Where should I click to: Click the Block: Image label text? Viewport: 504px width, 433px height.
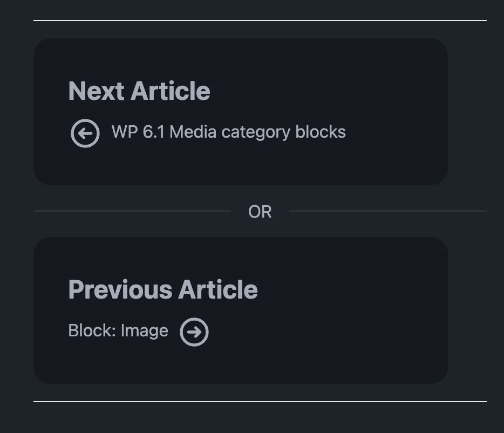click(x=118, y=330)
